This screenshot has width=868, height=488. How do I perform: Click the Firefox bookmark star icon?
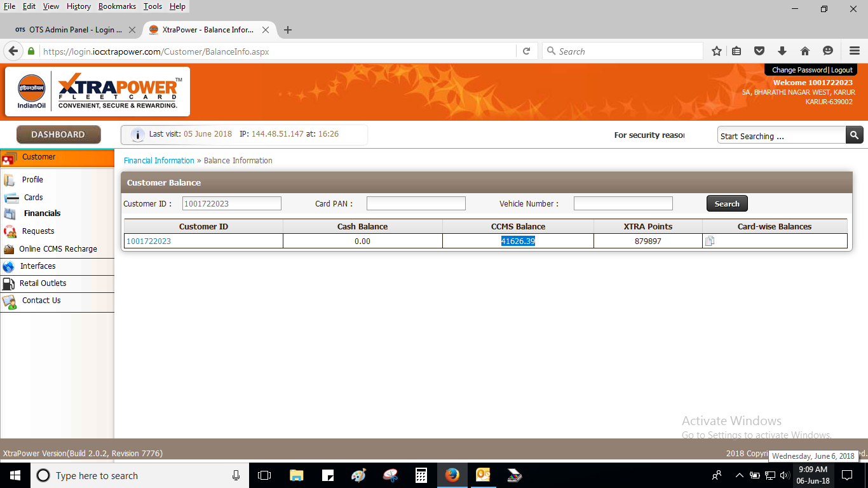tap(717, 51)
